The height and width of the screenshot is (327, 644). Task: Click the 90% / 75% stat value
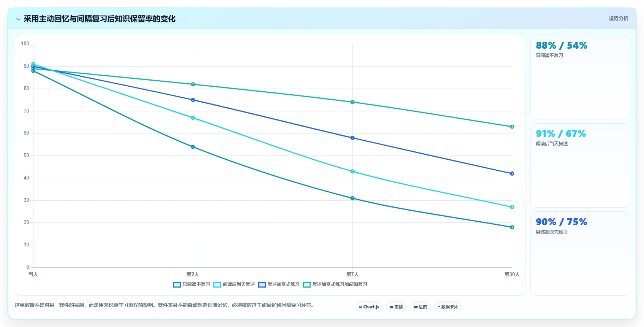(561, 222)
